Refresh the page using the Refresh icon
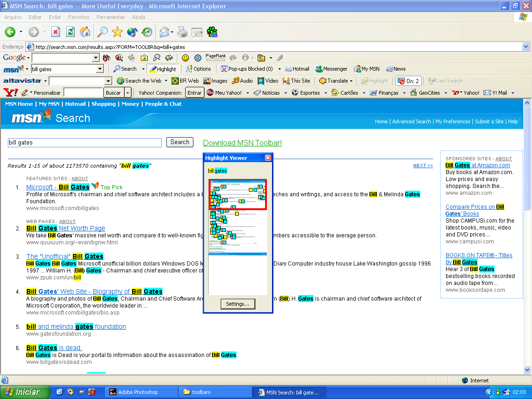The image size is (532, 399). click(70, 32)
